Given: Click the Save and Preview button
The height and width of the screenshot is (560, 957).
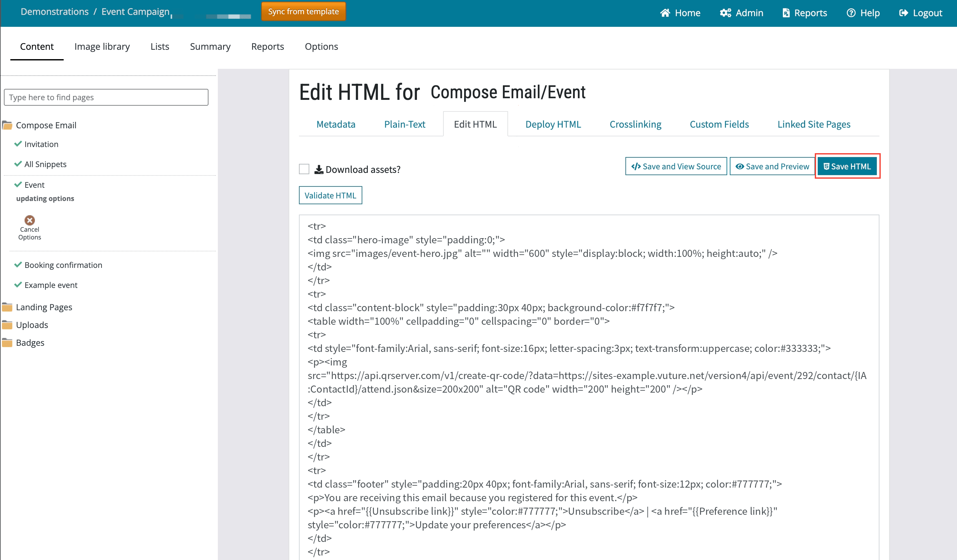Looking at the screenshot, I should point(772,166).
